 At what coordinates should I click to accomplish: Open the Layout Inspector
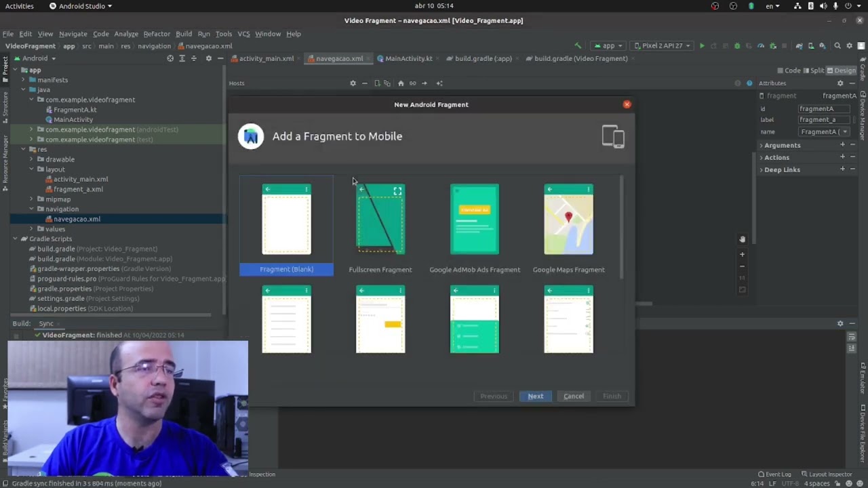pyautogui.click(x=826, y=474)
